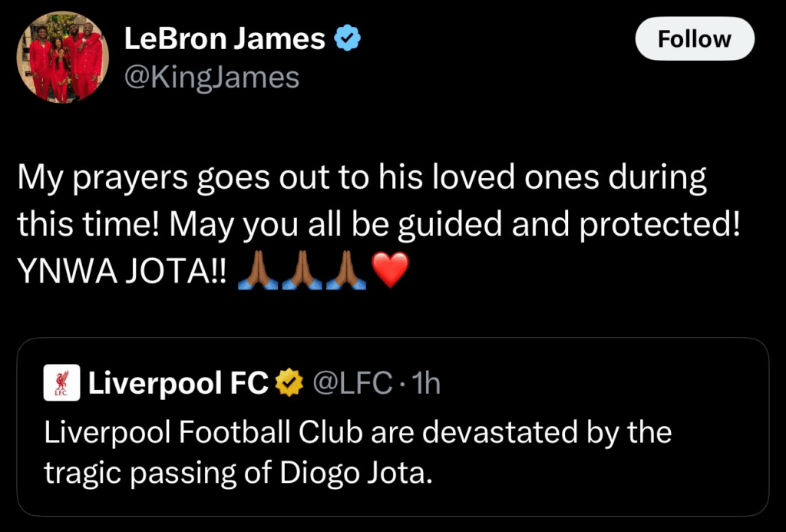Viewport: 786px width, 532px height.
Task: Open the @KingJames handle
Action: [211, 77]
